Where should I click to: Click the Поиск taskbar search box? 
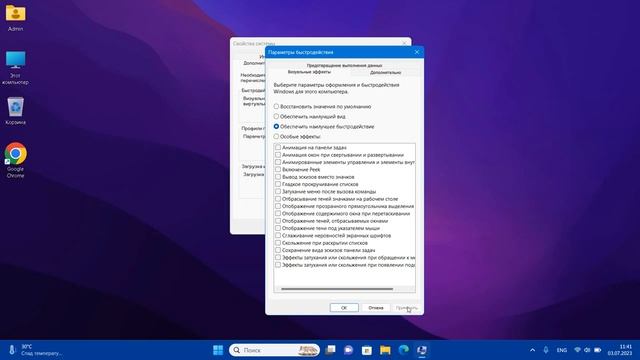click(274, 350)
